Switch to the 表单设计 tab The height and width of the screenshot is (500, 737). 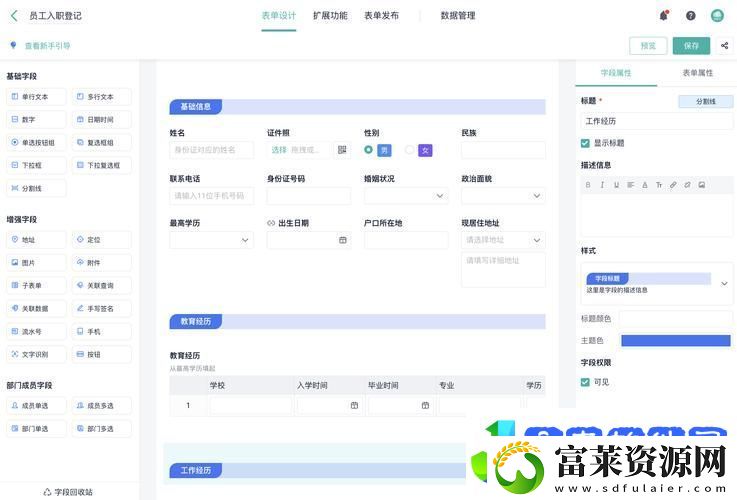(x=279, y=16)
